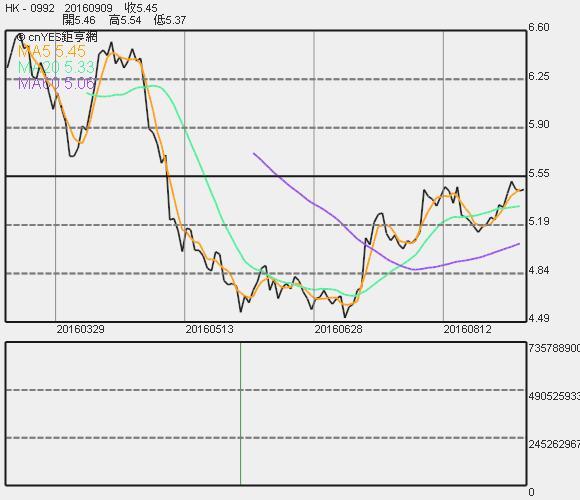This screenshot has width=580, height=500.
Task: Click the 4.49 price axis label
Action: pos(539,318)
